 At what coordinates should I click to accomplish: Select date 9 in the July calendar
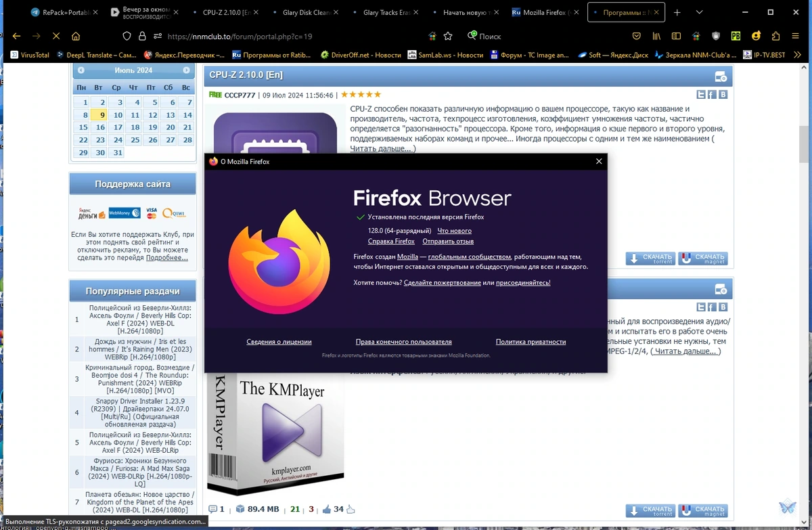[99, 115]
